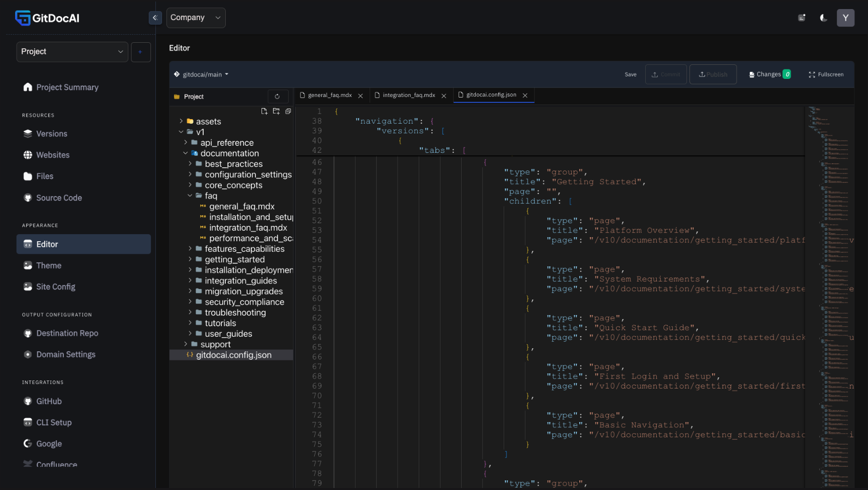The image size is (868, 490).
Task: Click the new file icon in file tree
Action: pyautogui.click(x=264, y=111)
